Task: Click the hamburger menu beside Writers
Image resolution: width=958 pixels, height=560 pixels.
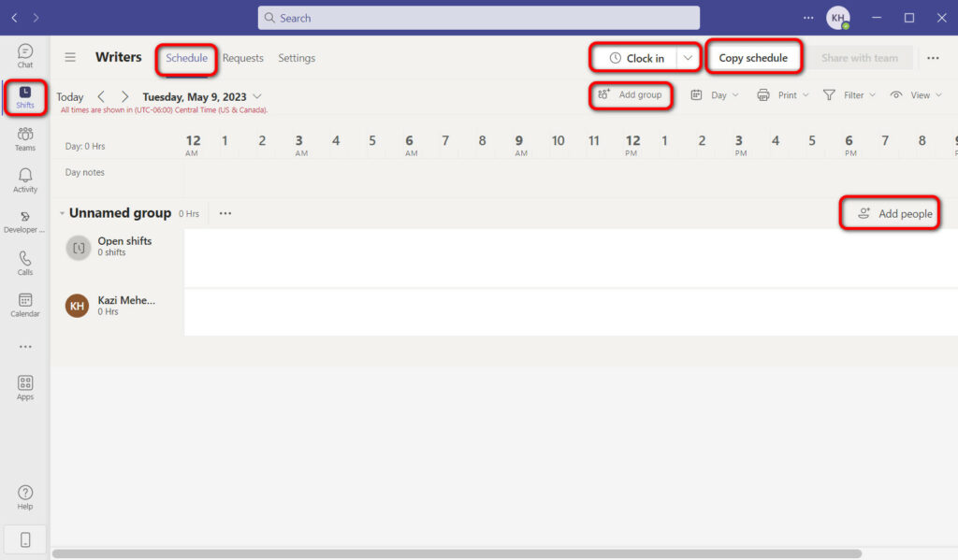Action: click(x=70, y=58)
